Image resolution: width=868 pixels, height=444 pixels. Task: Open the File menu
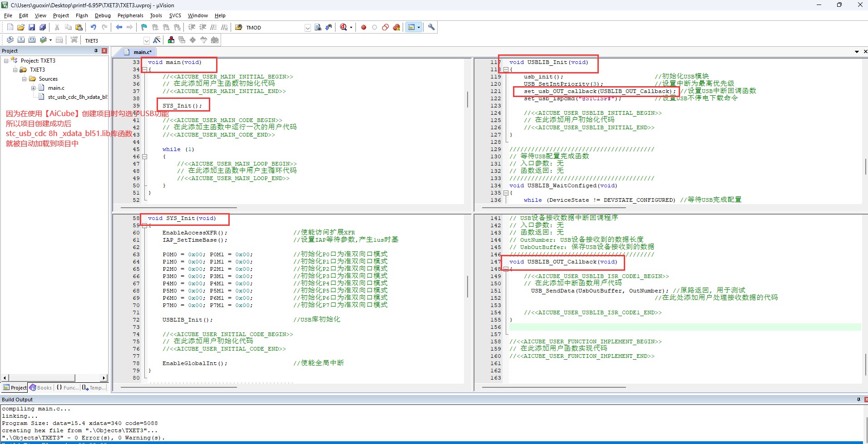[8, 15]
